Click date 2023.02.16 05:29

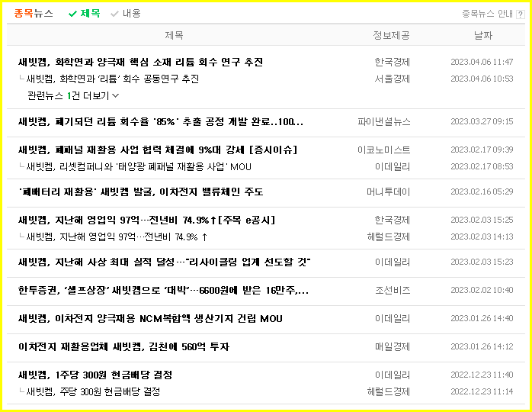[482, 192]
